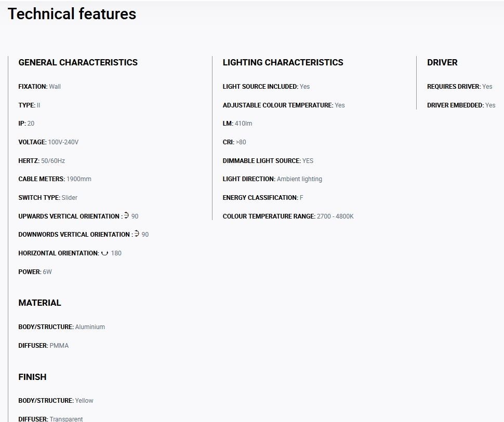Click the Voltage value 100V-240V
Viewport: 504px width, 422px height.
[x=63, y=142]
